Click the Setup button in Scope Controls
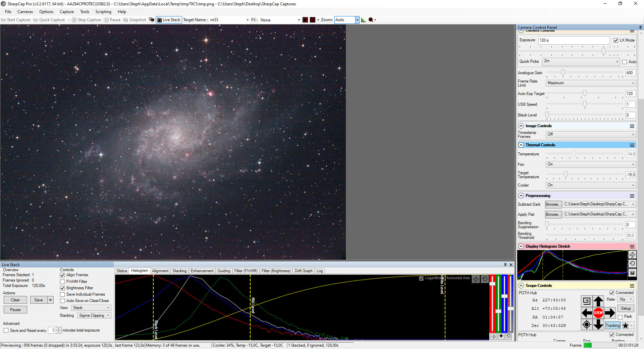 tap(626, 308)
